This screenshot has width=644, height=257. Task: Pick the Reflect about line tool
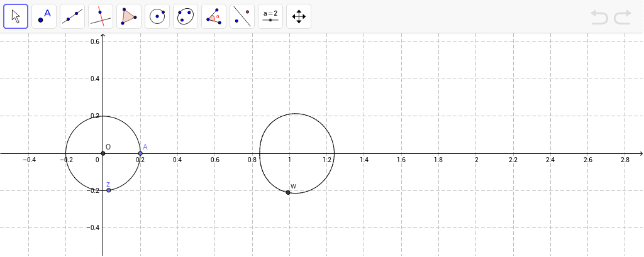[242, 16]
